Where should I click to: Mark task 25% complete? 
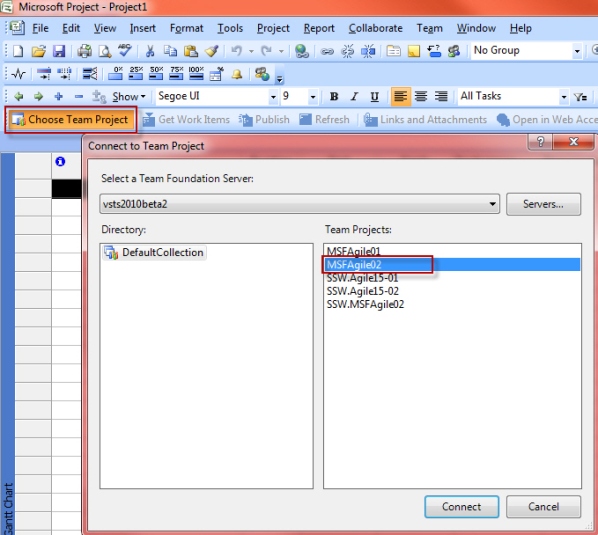136,73
